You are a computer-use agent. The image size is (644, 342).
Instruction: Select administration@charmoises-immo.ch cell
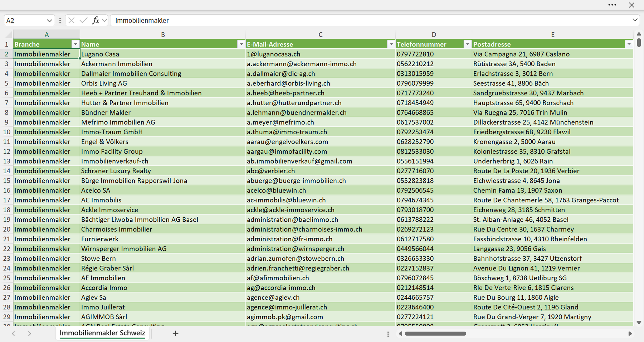pos(321,229)
